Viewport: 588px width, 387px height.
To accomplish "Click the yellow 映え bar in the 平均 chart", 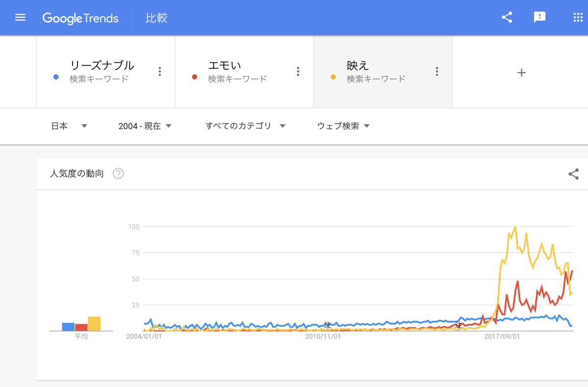I will 94,323.
